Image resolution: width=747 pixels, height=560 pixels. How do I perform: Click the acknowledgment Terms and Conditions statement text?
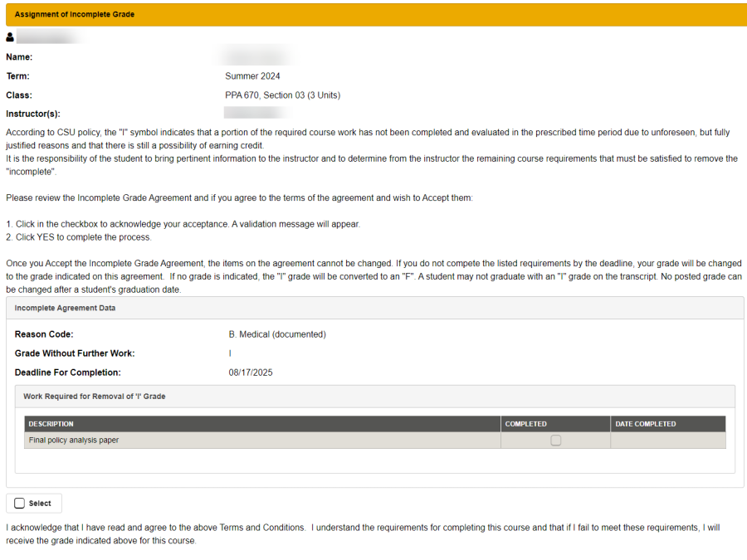[x=362, y=533]
